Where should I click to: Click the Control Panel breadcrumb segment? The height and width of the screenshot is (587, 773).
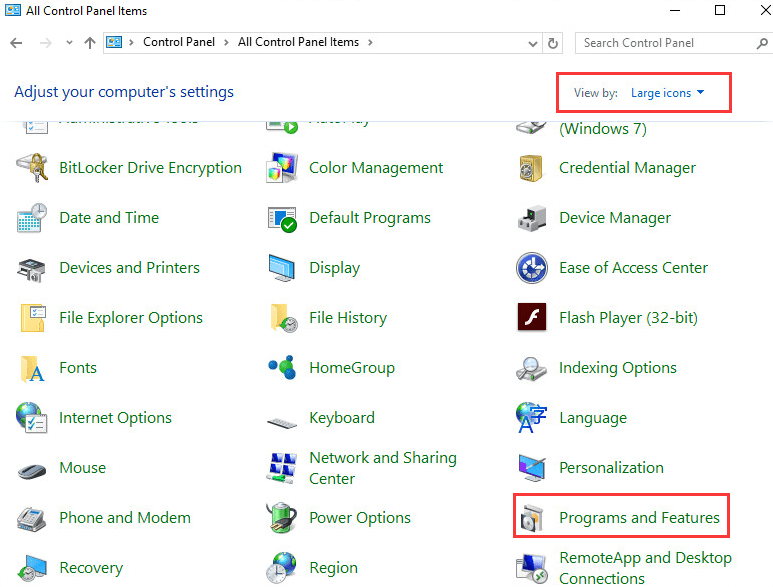[181, 43]
